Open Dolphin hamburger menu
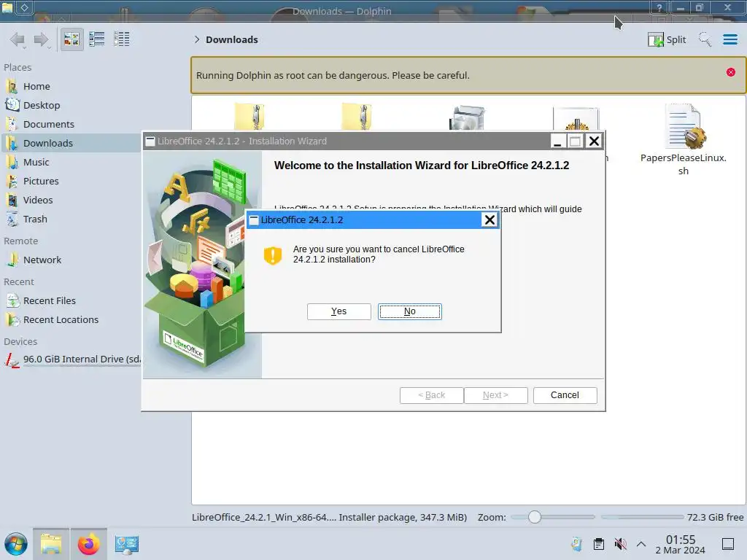The height and width of the screenshot is (560, 747). (729, 39)
